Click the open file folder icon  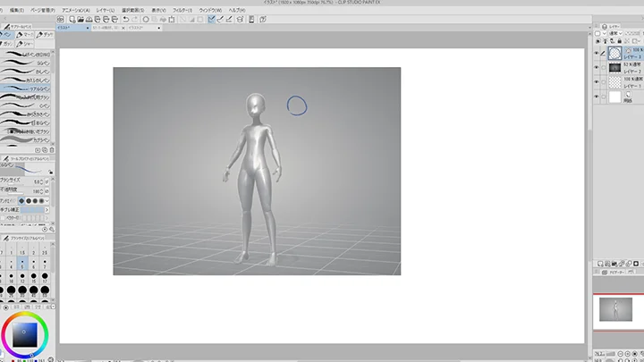(80, 18)
